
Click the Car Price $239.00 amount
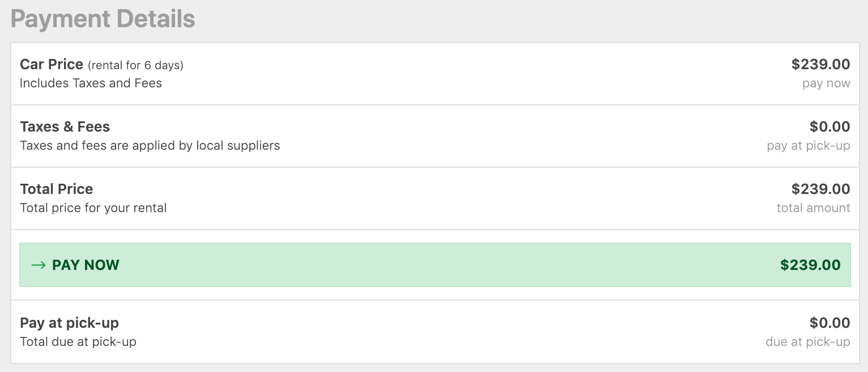point(820,64)
